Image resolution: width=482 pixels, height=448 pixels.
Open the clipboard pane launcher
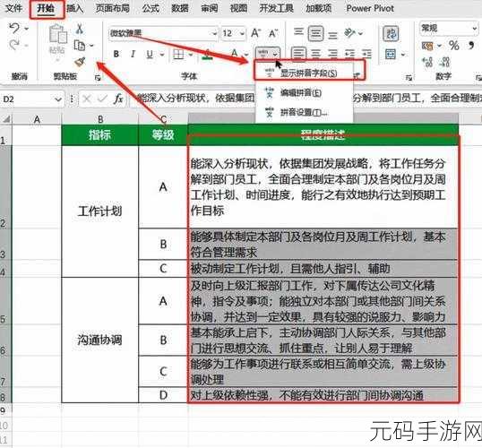click(98, 78)
